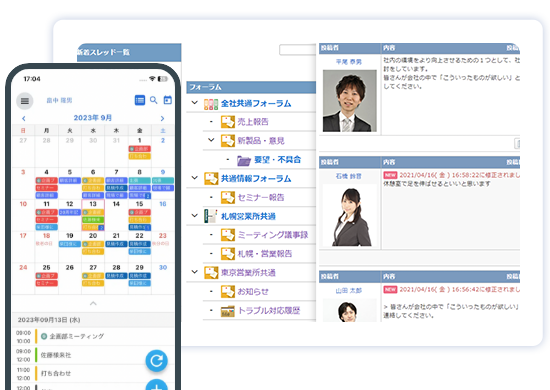The image size is (550, 390).
Task: Open the ミーティング議事録 forum link
Action: click(273, 235)
